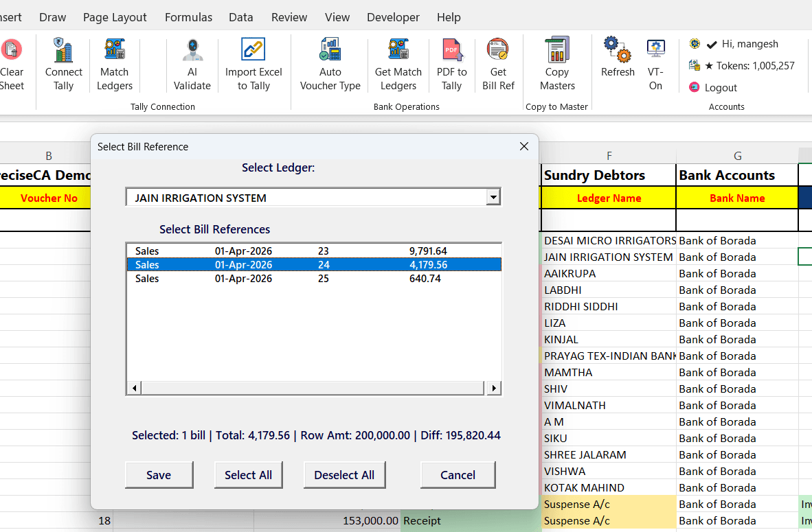Toggle the VT-On icon

[655, 49]
